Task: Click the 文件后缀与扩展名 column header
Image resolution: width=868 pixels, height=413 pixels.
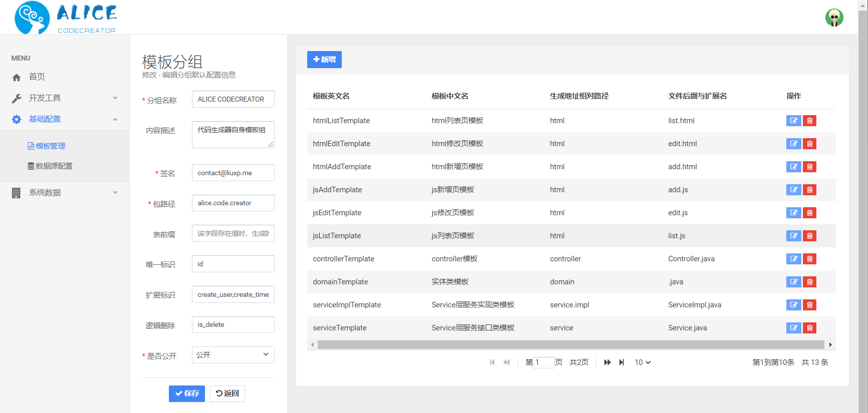Action: [x=698, y=96]
